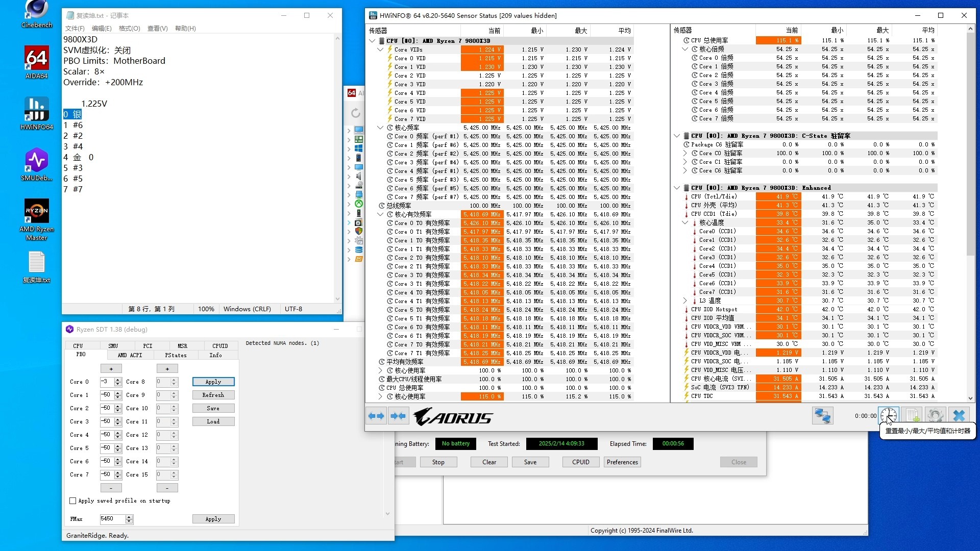Click the blue X icon in HWiNFO's bottom toolbar
This screenshot has width=980, height=551.
point(959,416)
